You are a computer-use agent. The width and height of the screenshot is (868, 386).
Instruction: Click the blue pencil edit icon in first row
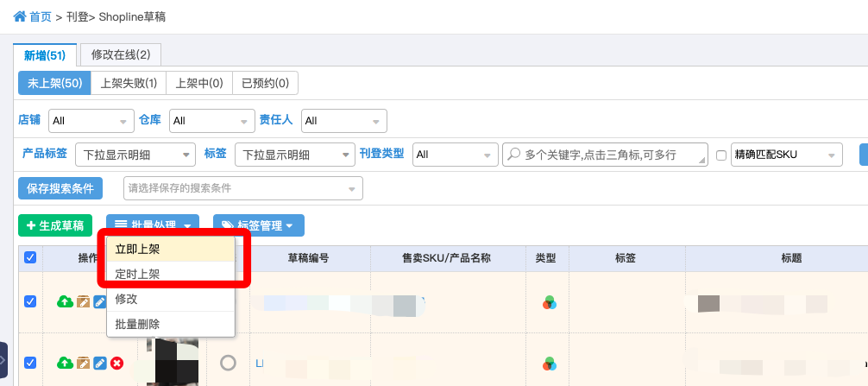tap(99, 302)
